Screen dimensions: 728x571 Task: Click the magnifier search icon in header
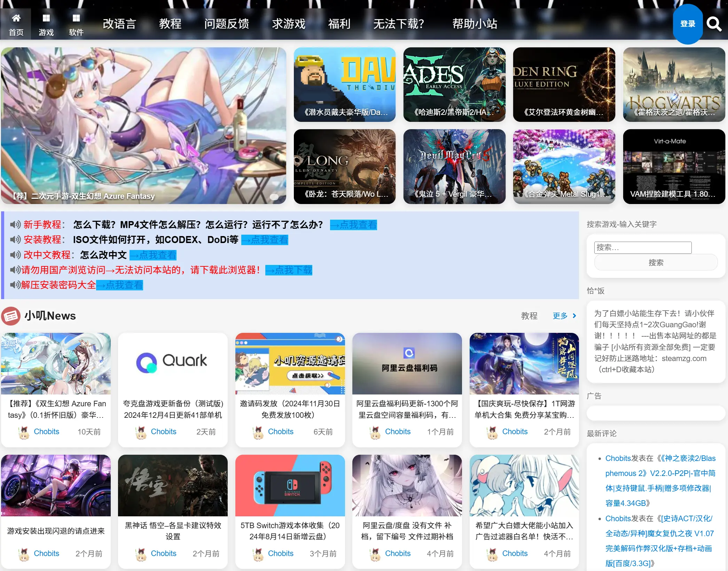click(714, 24)
